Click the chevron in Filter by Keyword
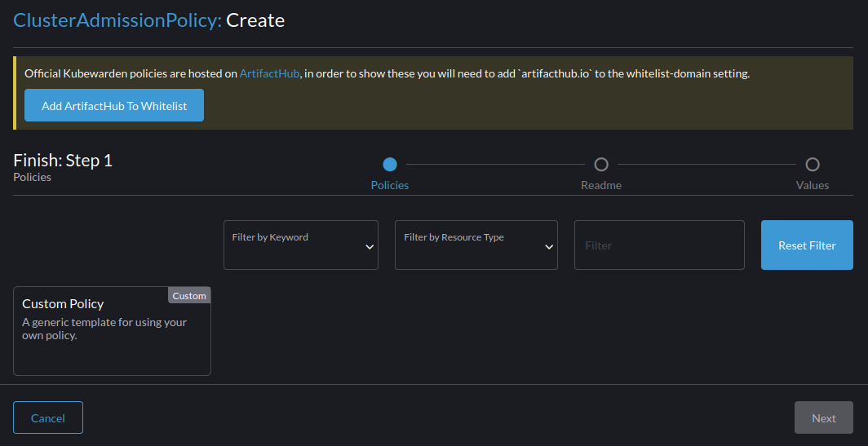The width and height of the screenshot is (868, 446). (x=370, y=247)
